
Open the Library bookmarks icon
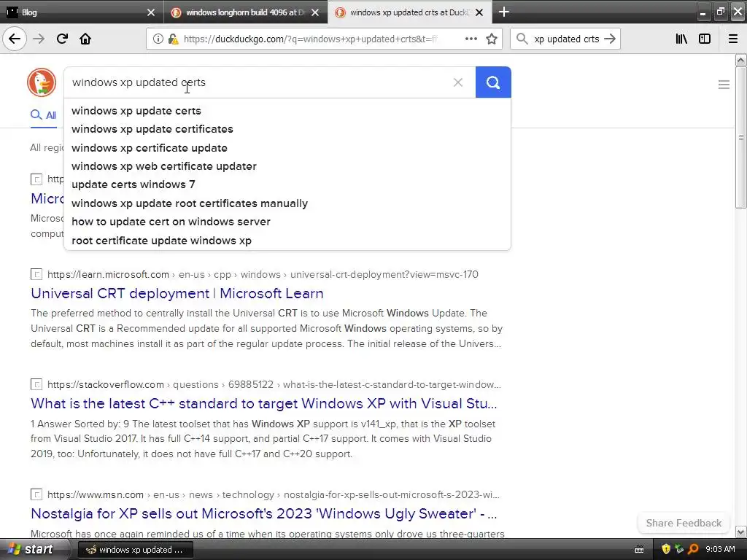(681, 39)
